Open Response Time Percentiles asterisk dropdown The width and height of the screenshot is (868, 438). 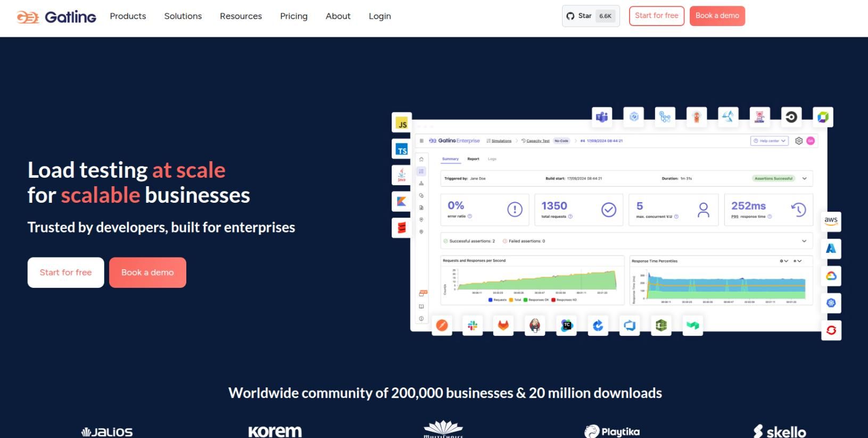coord(797,261)
